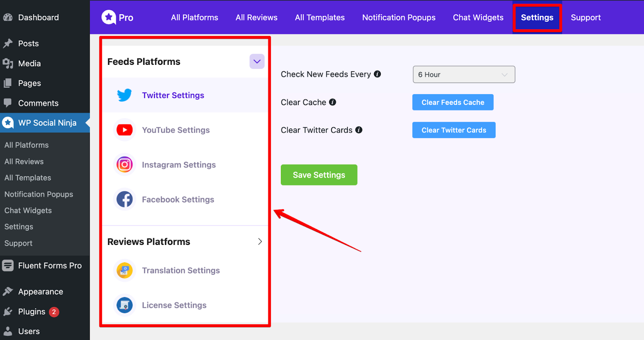Viewport: 644px width, 340px height.
Task: Click the Dashboard gauge icon
Action: tap(8, 17)
